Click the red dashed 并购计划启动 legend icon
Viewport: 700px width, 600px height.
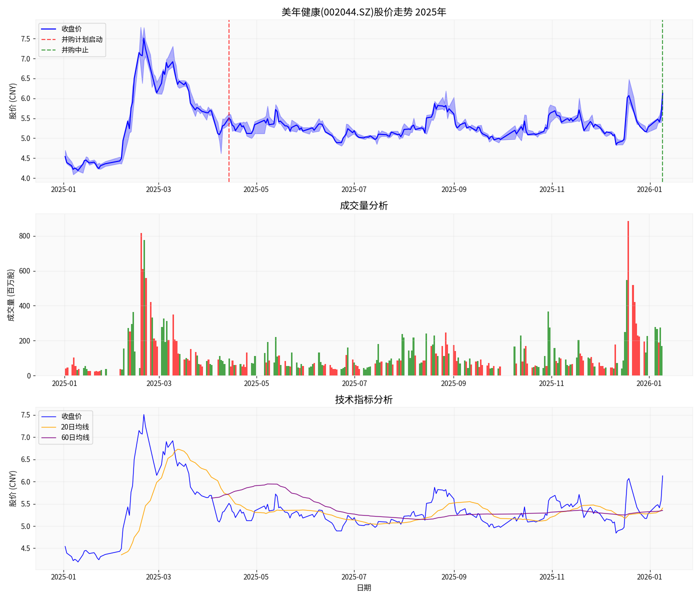point(48,39)
